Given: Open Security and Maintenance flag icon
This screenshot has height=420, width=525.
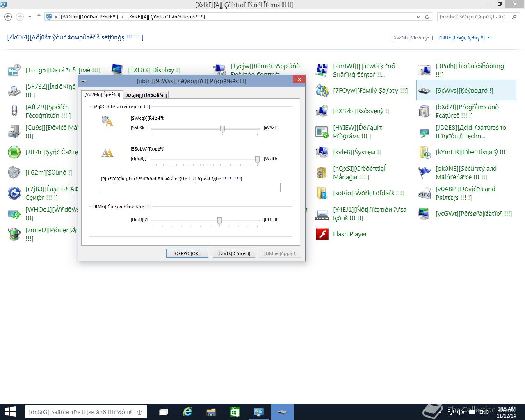Looking at the screenshot, I should click(x=424, y=173).
